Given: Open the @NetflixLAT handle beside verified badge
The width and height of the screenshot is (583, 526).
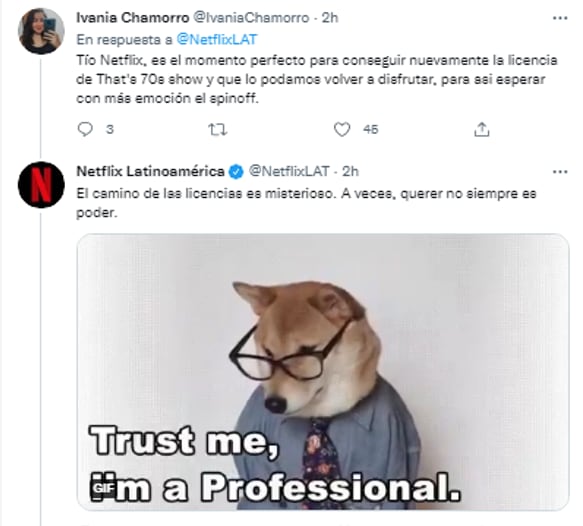Looking at the screenshot, I should point(289,171).
